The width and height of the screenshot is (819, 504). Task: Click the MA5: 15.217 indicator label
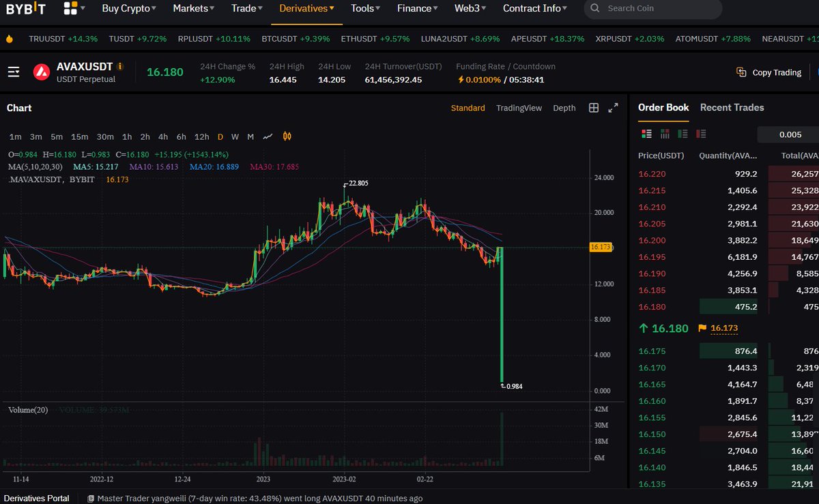[96, 167]
